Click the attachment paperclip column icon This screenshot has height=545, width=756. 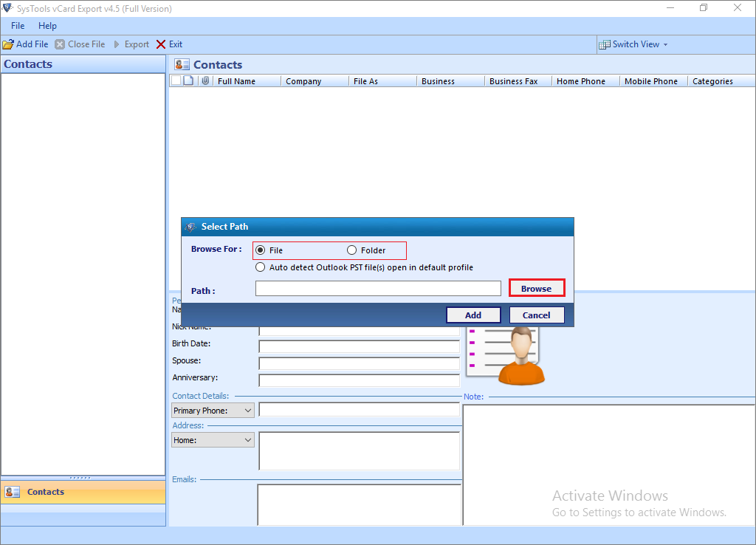[205, 80]
